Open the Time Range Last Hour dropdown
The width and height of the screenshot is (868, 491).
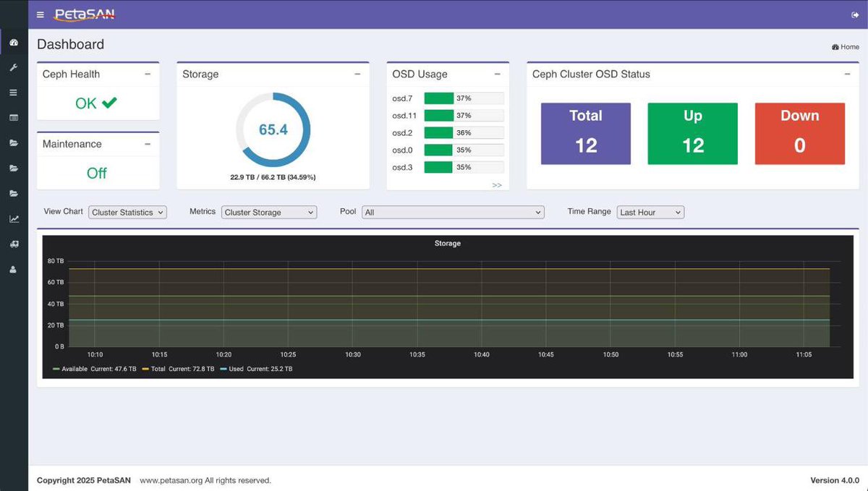(x=650, y=213)
